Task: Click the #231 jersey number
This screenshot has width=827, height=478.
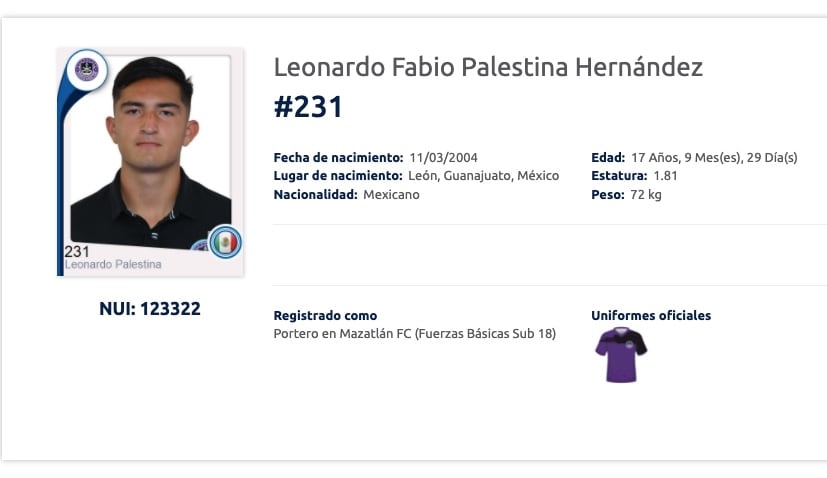Action: pyautogui.click(x=308, y=107)
